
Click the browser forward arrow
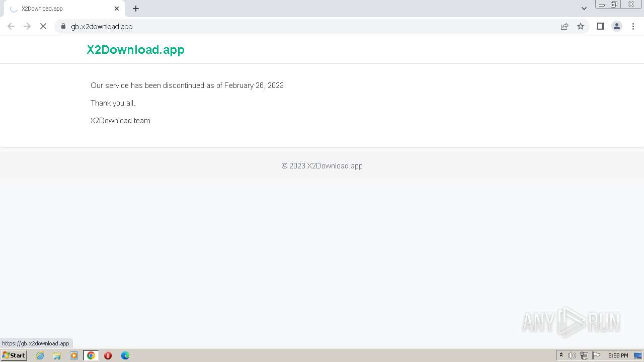pyautogui.click(x=27, y=26)
